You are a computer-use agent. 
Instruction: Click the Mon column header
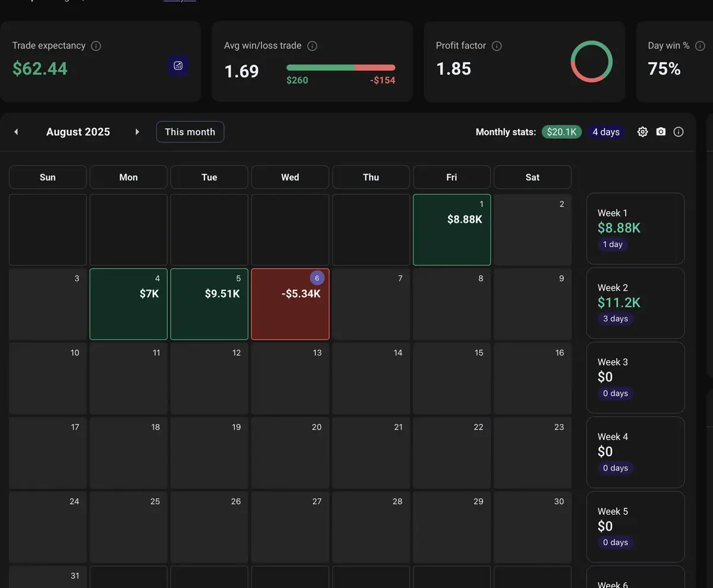pos(128,177)
